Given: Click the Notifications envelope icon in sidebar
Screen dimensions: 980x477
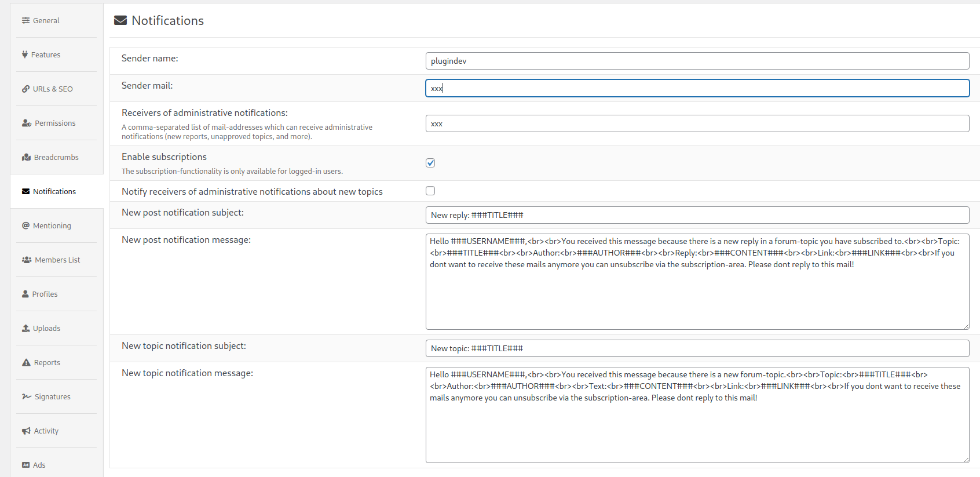Looking at the screenshot, I should (x=25, y=191).
